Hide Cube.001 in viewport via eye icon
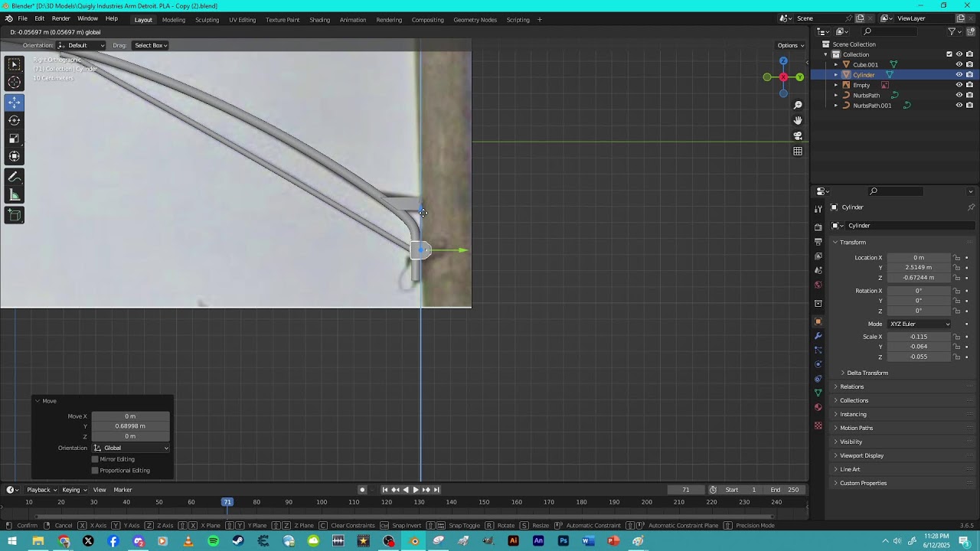Image resolution: width=980 pixels, height=551 pixels. [959, 64]
